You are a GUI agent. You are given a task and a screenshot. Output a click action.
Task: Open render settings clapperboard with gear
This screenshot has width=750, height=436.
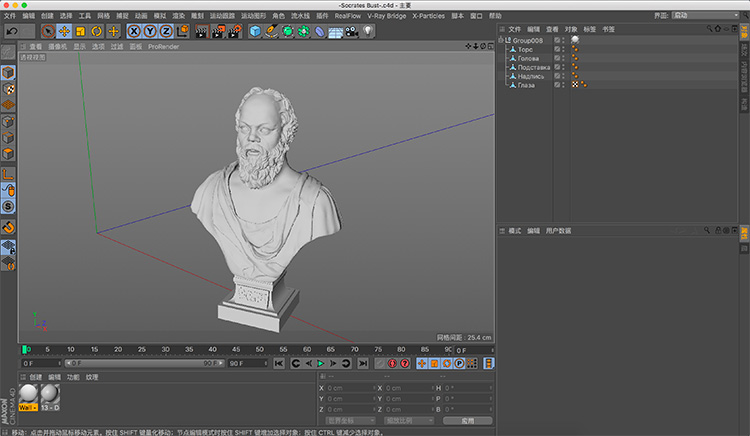pyautogui.click(x=234, y=32)
